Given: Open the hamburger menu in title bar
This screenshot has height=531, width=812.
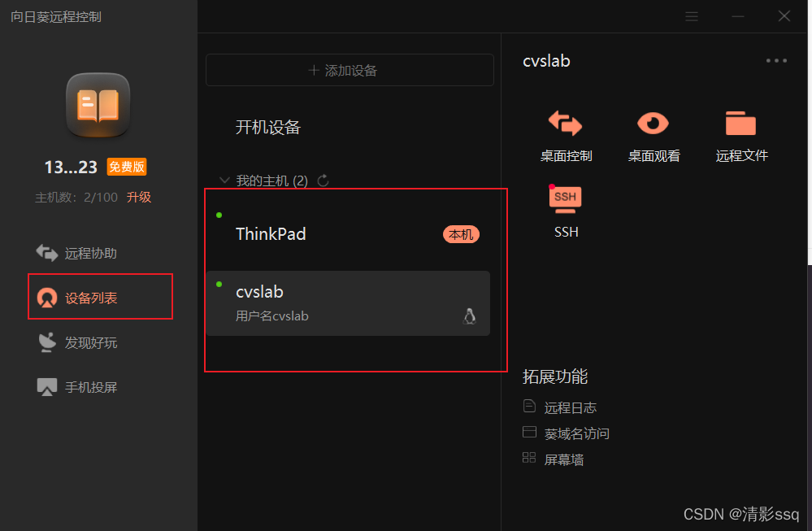Looking at the screenshot, I should pos(692,16).
